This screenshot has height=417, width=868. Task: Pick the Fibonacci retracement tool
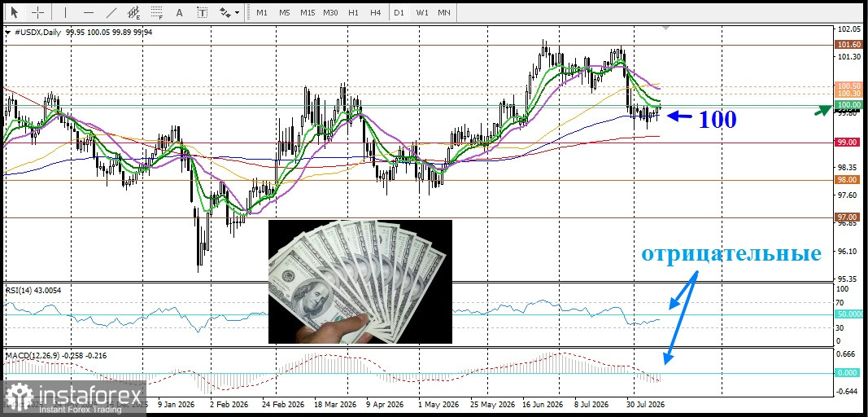(x=157, y=12)
